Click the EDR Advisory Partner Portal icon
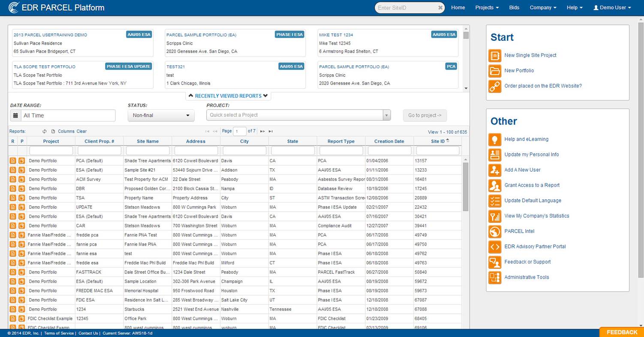 (495, 247)
